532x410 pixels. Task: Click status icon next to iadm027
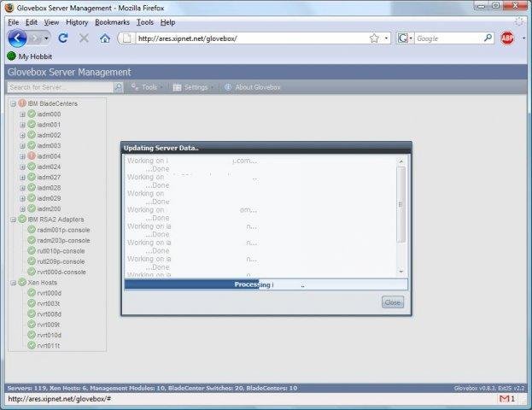tap(32, 177)
